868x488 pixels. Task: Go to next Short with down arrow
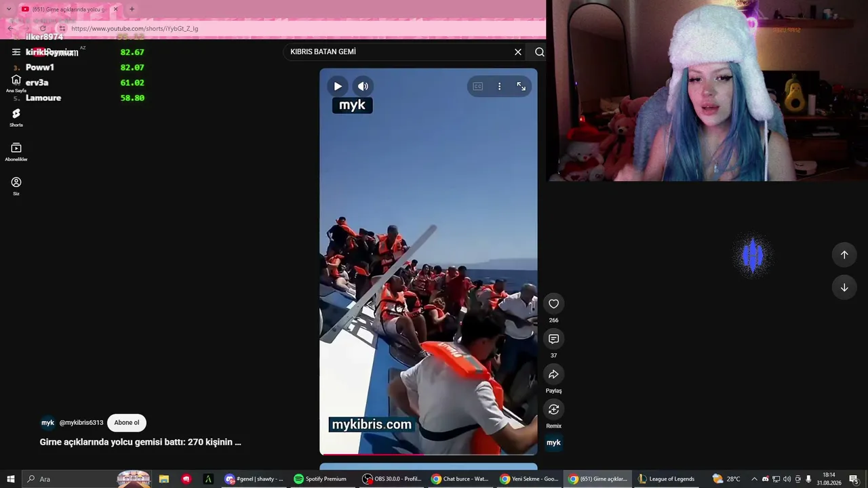[844, 287]
